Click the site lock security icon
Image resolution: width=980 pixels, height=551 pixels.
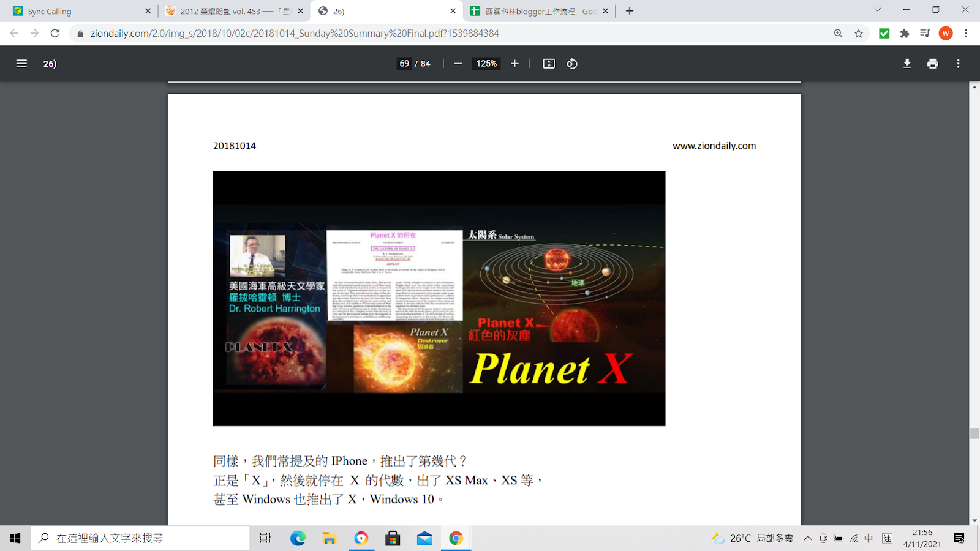[x=80, y=34]
